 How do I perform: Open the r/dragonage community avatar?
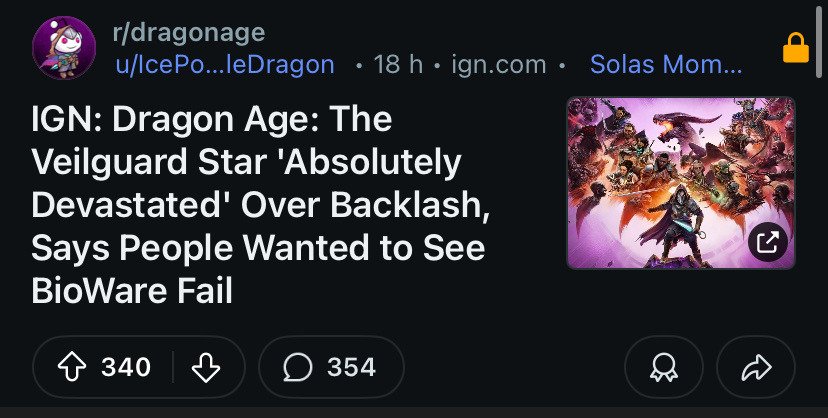[64, 48]
